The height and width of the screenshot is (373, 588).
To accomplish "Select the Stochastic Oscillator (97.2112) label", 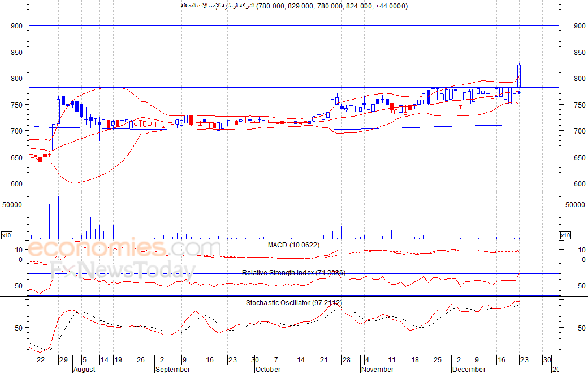I will coord(294,302).
